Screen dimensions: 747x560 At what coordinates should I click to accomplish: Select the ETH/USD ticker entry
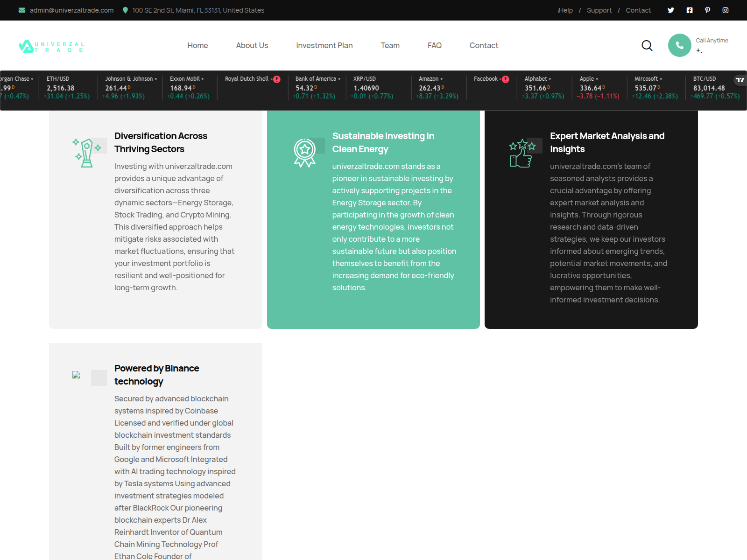click(x=68, y=87)
